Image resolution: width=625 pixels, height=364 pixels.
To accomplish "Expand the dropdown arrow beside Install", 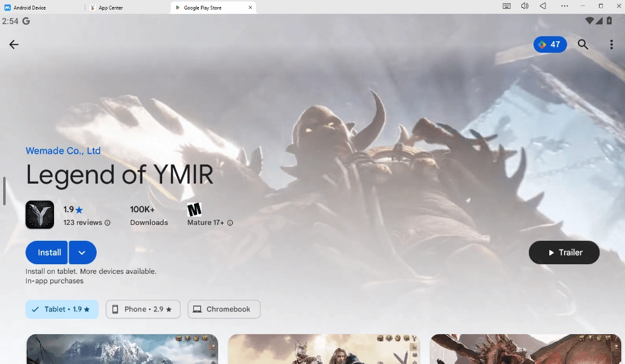I will tap(83, 252).
